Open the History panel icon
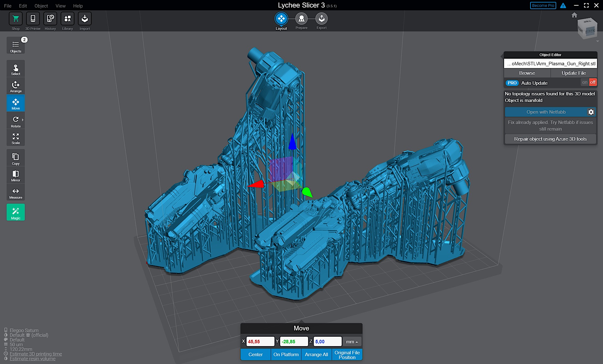 (x=50, y=19)
